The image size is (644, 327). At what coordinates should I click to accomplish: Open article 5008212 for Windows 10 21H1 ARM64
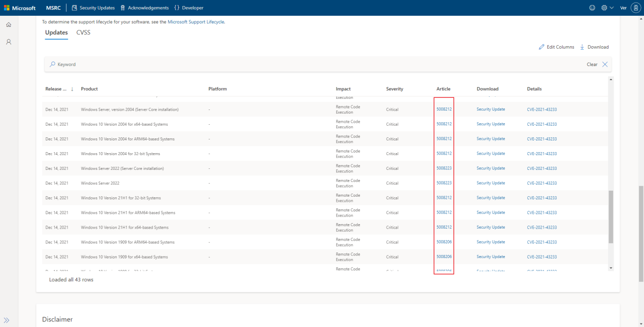pyautogui.click(x=444, y=212)
